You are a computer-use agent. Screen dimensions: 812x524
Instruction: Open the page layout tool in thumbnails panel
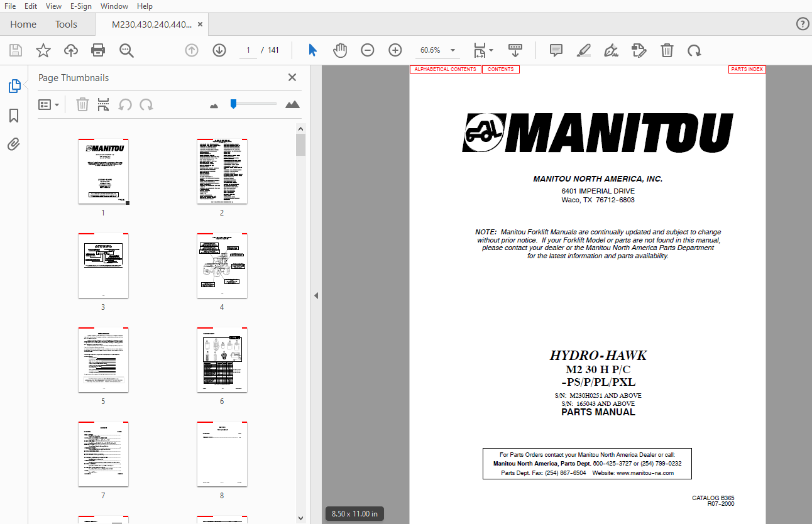(104, 105)
